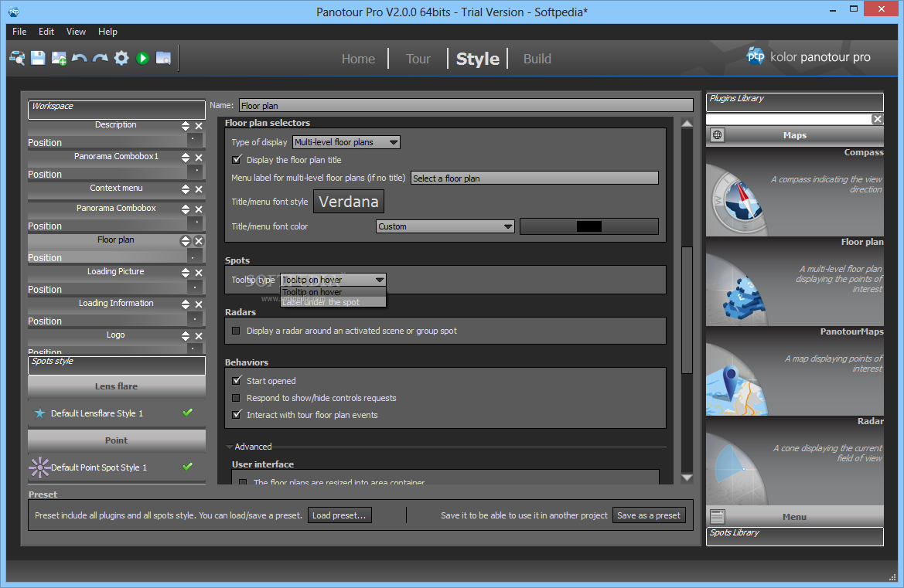Switch to the Home tab
This screenshot has width=904, height=588.
pos(358,59)
